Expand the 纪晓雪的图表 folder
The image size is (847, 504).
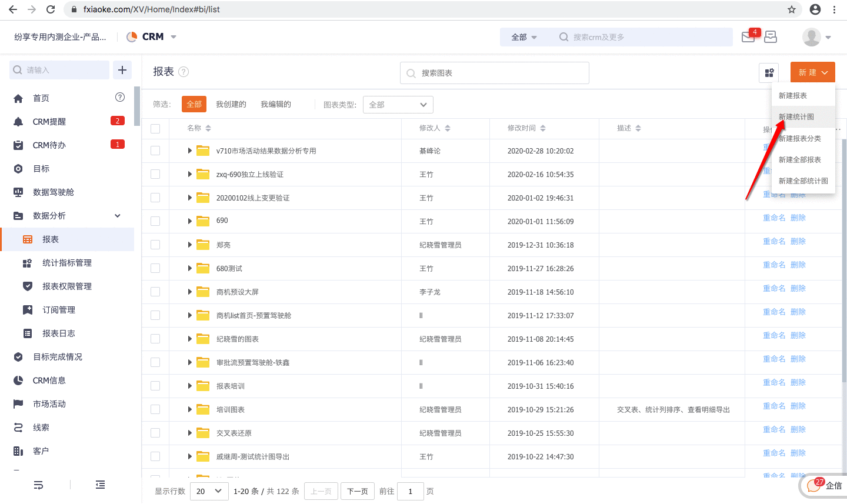[189, 339]
